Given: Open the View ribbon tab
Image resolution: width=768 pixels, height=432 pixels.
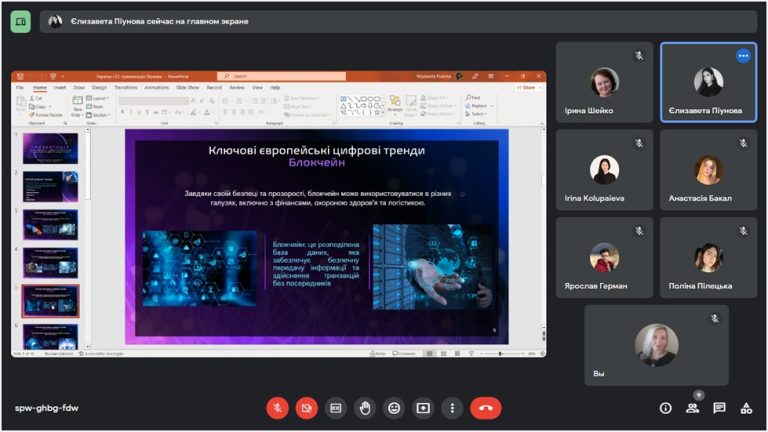Looking at the screenshot, I should (258, 88).
